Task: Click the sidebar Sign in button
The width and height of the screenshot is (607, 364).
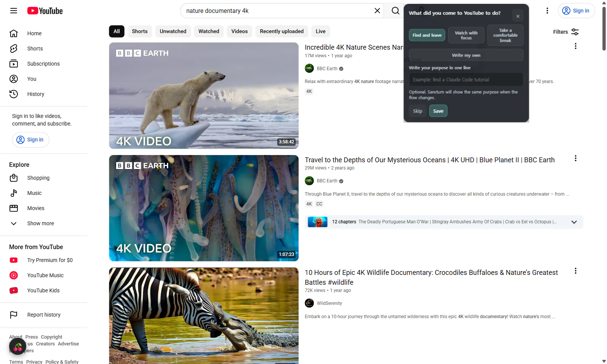Action: pyautogui.click(x=31, y=140)
